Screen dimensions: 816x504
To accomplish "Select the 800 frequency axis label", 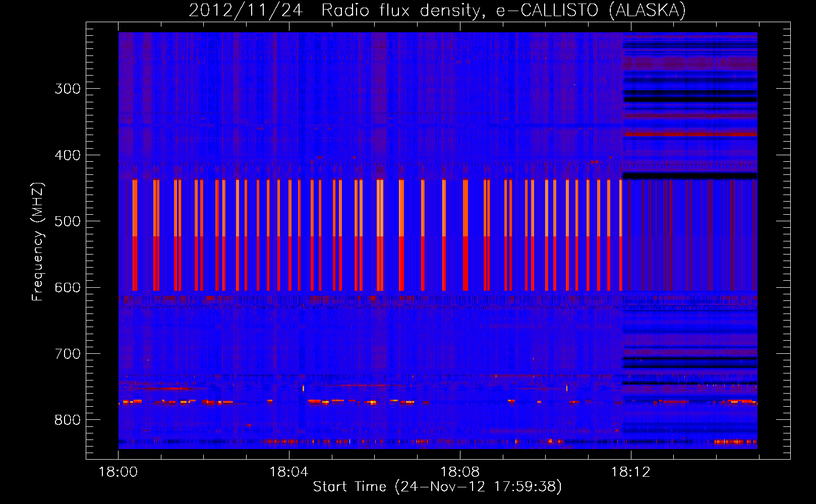I will pos(68,420).
